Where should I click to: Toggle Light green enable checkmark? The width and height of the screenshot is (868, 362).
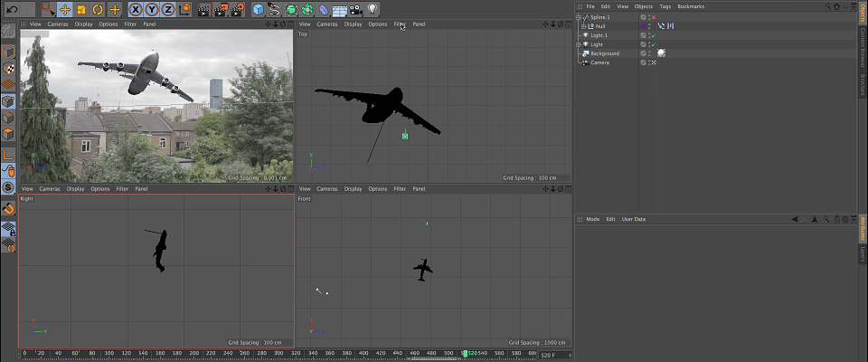coord(654,44)
